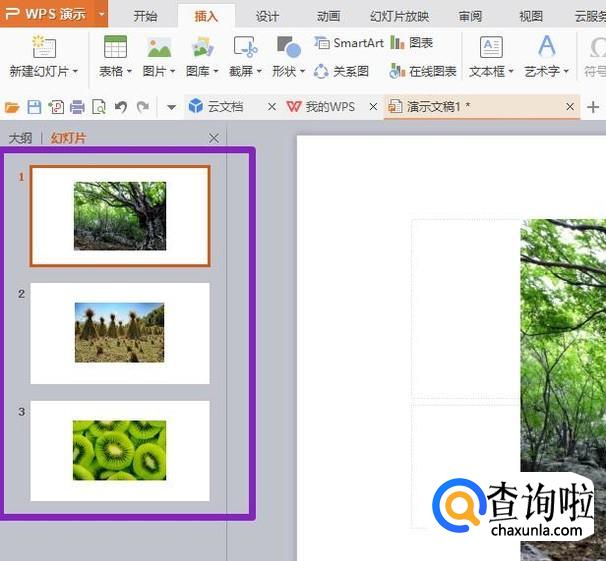
Task: Open the Gallery (图库) icon
Action: pos(202,47)
